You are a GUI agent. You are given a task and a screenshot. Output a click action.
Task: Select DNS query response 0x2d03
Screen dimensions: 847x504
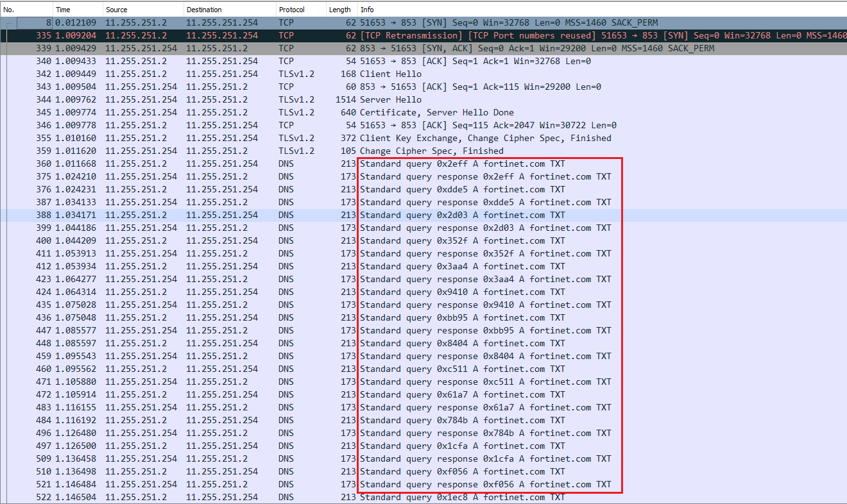pyautogui.click(x=424, y=228)
